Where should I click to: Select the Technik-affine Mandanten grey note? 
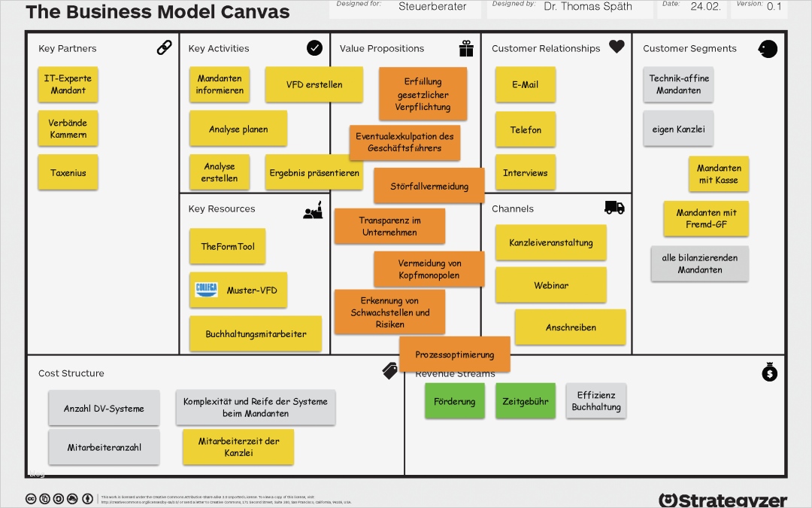click(x=678, y=84)
